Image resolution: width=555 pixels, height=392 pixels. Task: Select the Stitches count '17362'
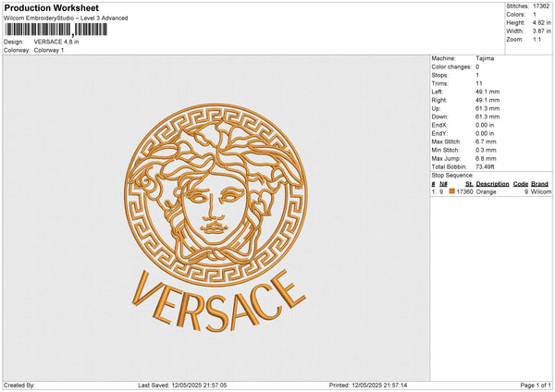(x=541, y=6)
